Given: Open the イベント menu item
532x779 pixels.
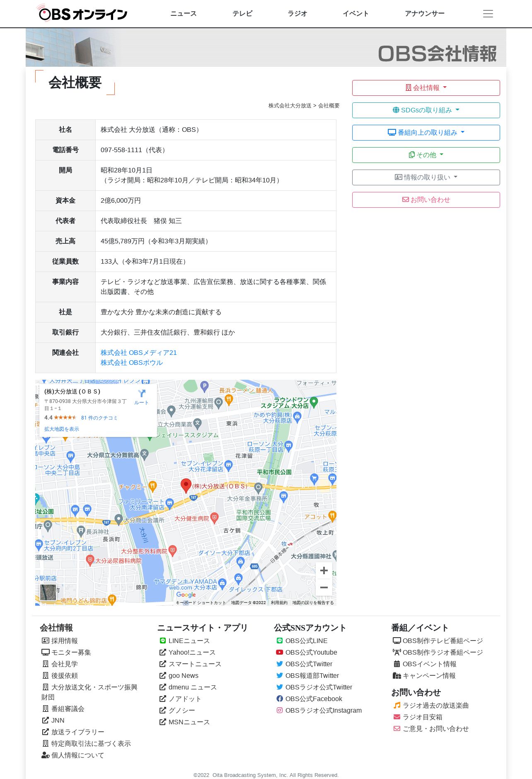Looking at the screenshot, I should click(x=355, y=14).
